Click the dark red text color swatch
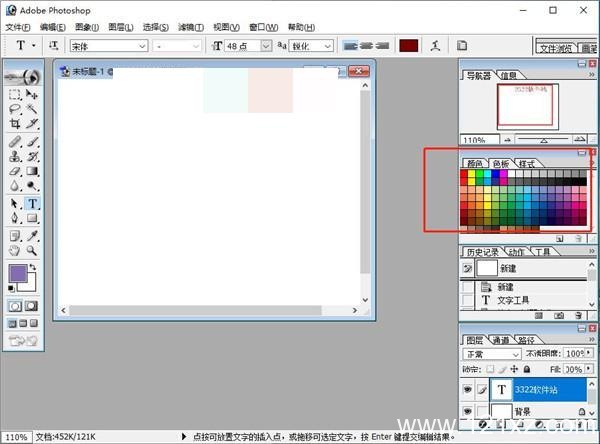 [x=408, y=46]
